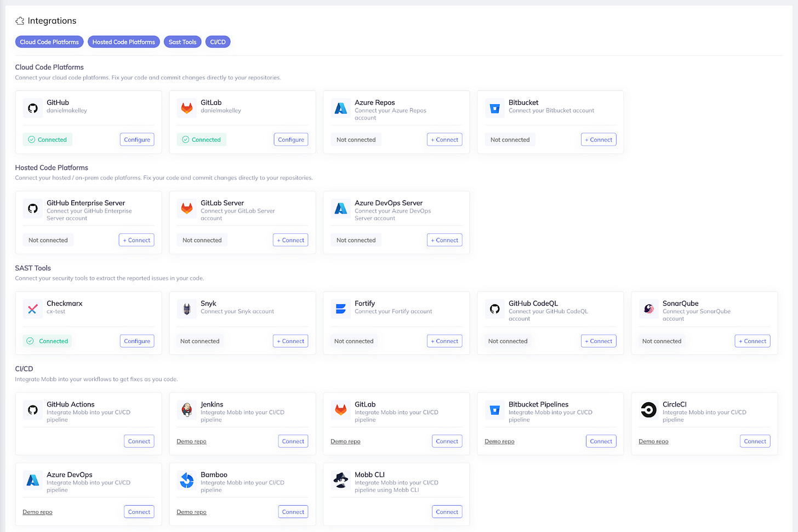Select the Hosted Code Platforms filter pill
The width and height of the screenshot is (798, 532).
pos(124,42)
